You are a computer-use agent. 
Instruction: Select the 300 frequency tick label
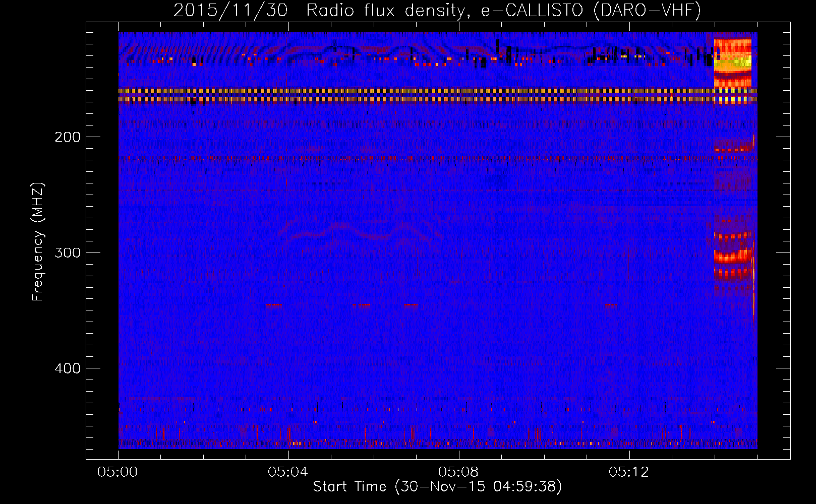pyautogui.click(x=68, y=253)
